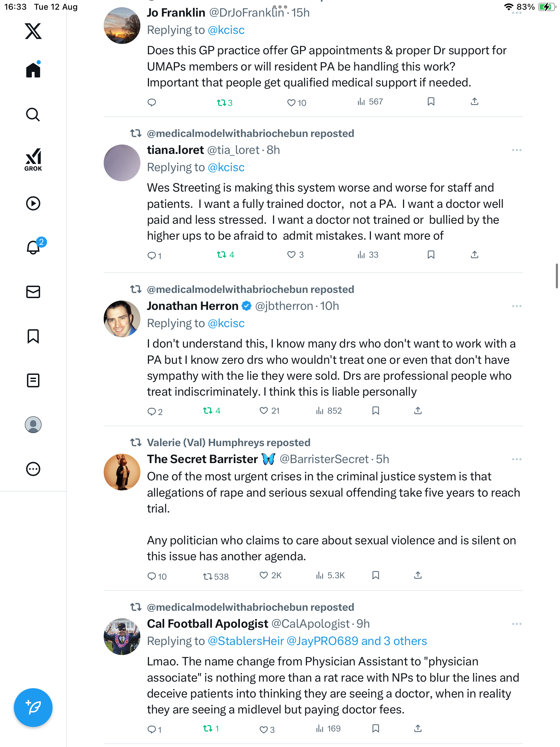Like The Secret Barrister's post
Image resolution: width=560 pixels, height=747 pixels.
click(264, 575)
